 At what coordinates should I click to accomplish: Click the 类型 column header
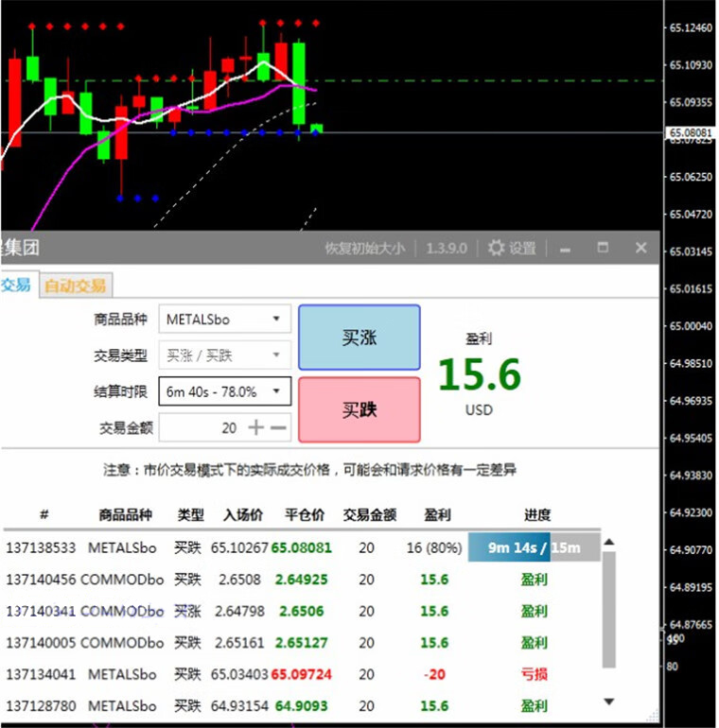pos(190,514)
